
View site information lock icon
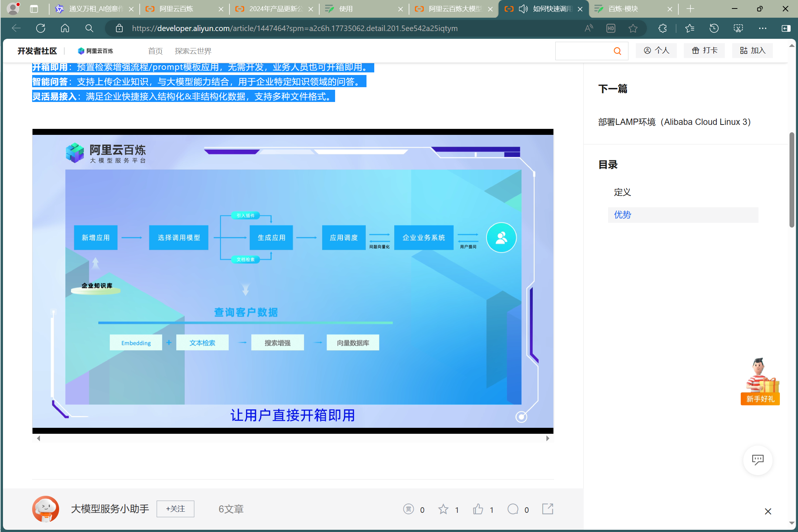(119, 28)
